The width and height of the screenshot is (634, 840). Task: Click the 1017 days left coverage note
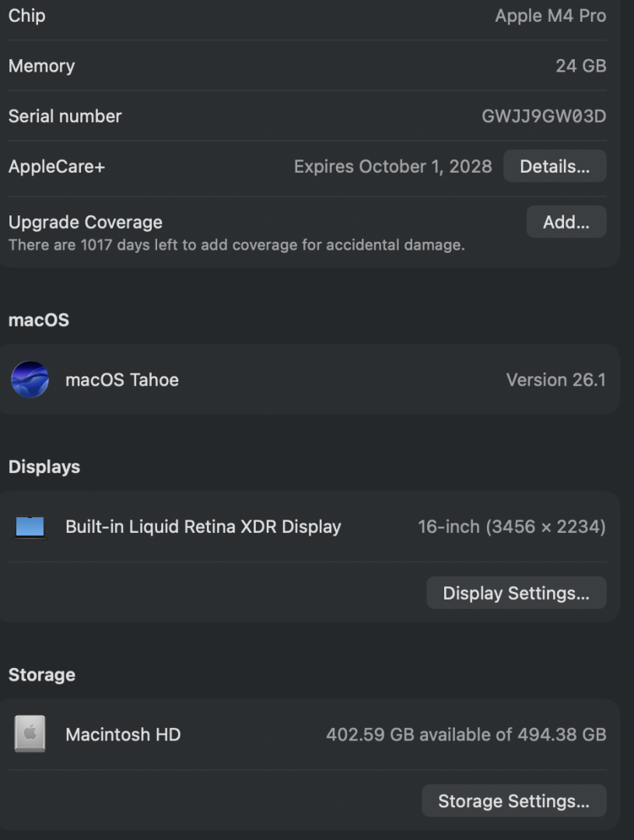(x=236, y=246)
